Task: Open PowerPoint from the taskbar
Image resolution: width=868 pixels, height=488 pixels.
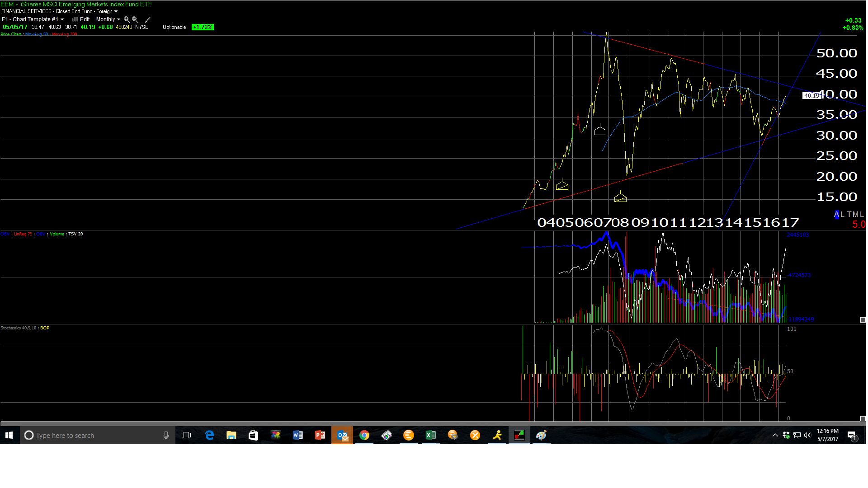Action: point(320,435)
